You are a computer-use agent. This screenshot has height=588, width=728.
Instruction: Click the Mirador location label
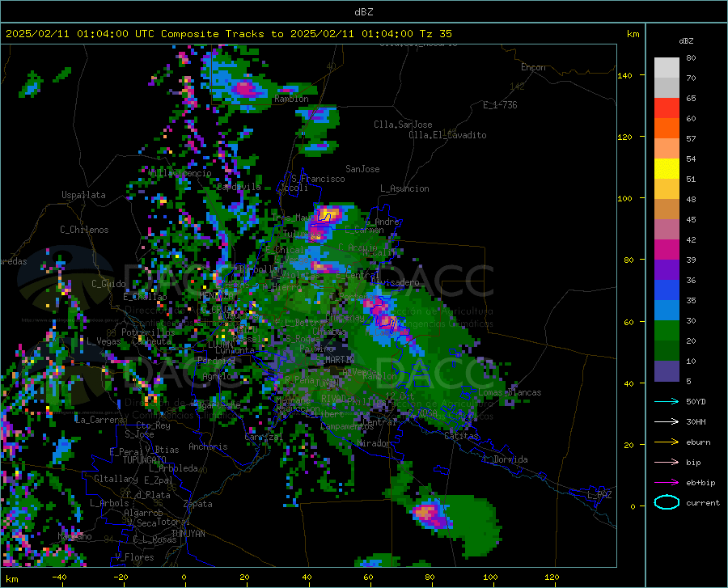374,443
